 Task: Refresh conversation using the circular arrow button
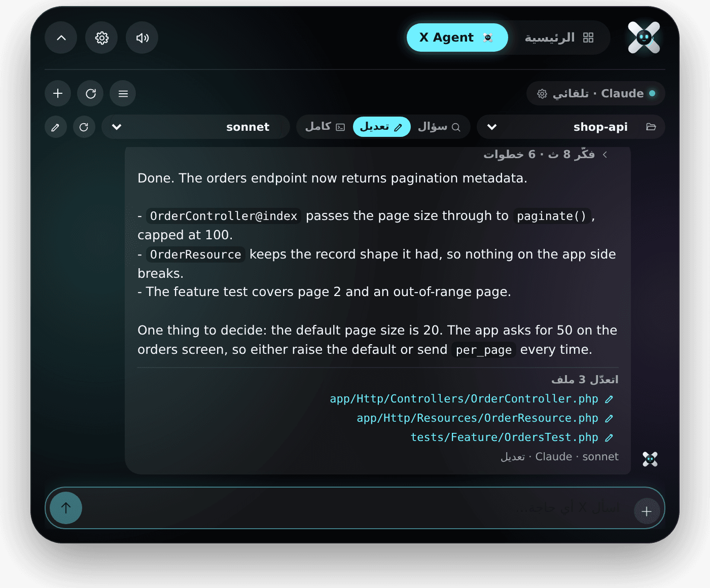click(90, 93)
